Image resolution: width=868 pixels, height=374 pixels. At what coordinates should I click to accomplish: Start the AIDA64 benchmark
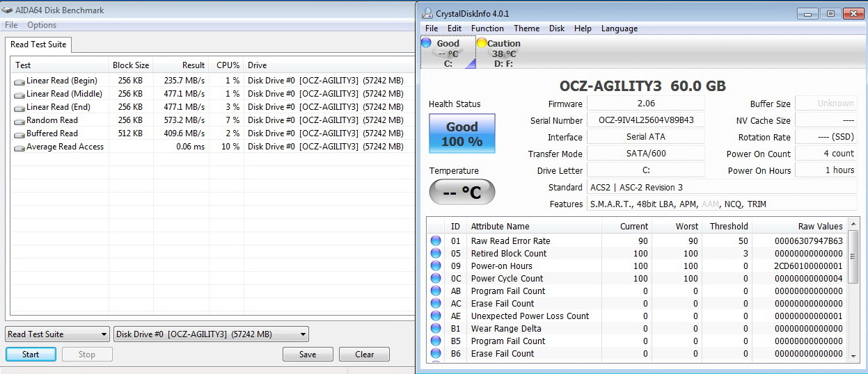tap(31, 355)
